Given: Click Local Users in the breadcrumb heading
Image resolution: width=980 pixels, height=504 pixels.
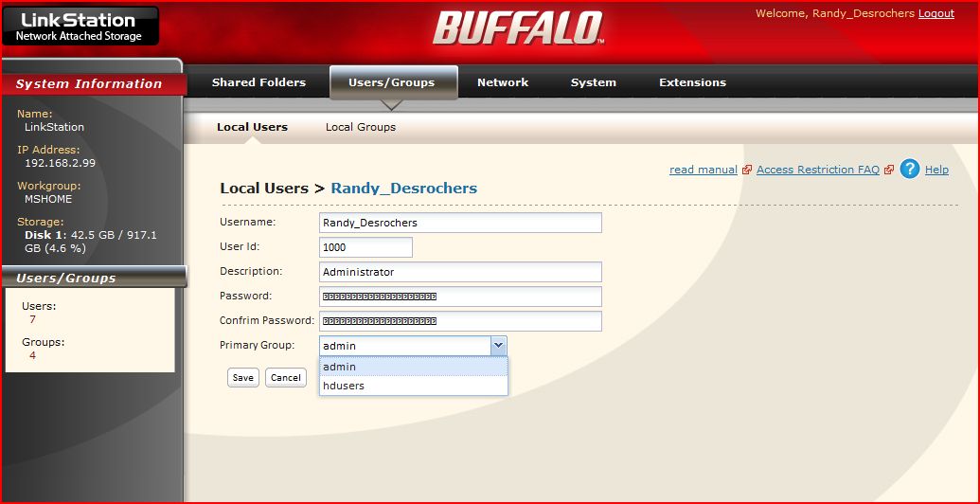Looking at the screenshot, I should 264,189.
